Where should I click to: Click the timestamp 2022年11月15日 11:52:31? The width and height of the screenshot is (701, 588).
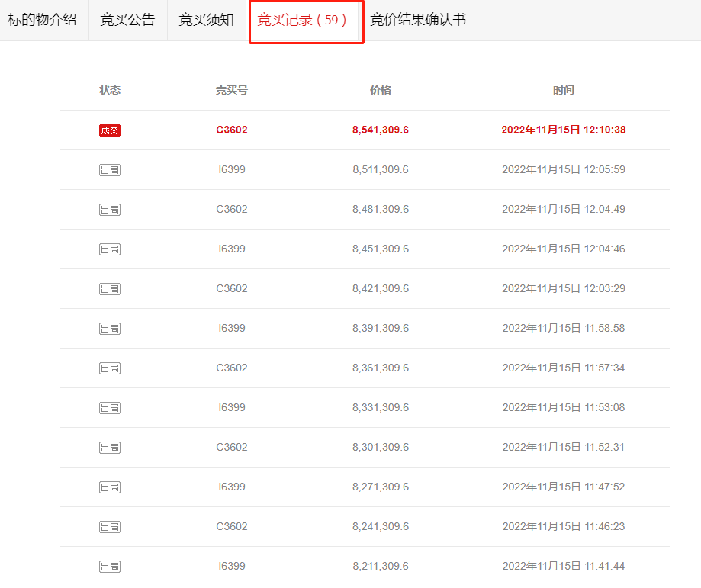[x=563, y=447]
